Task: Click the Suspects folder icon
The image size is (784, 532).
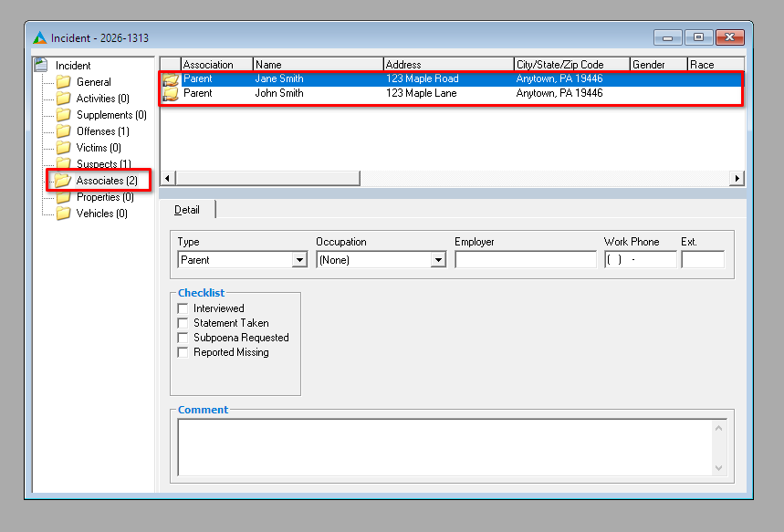Action: click(64, 162)
